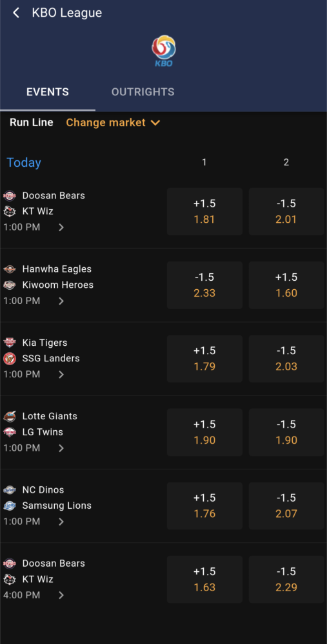Select Hanwha Eagles -1.5 at 2.33
Image resolution: width=327 pixels, height=644 pixels.
point(204,285)
